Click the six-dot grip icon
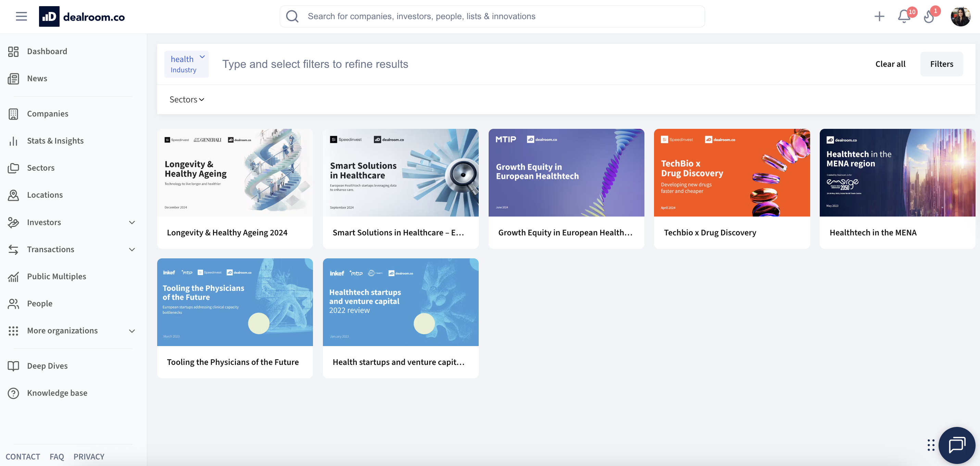The width and height of the screenshot is (980, 466). (x=931, y=445)
